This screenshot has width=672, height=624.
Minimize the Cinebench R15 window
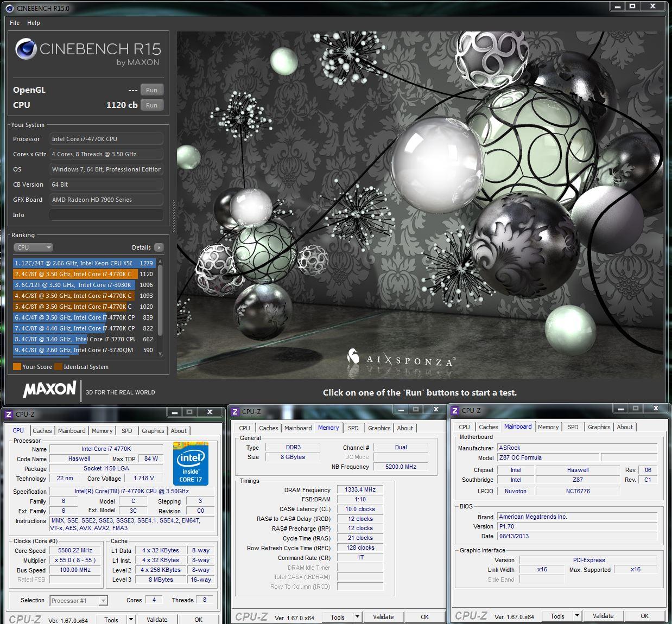point(617,7)
